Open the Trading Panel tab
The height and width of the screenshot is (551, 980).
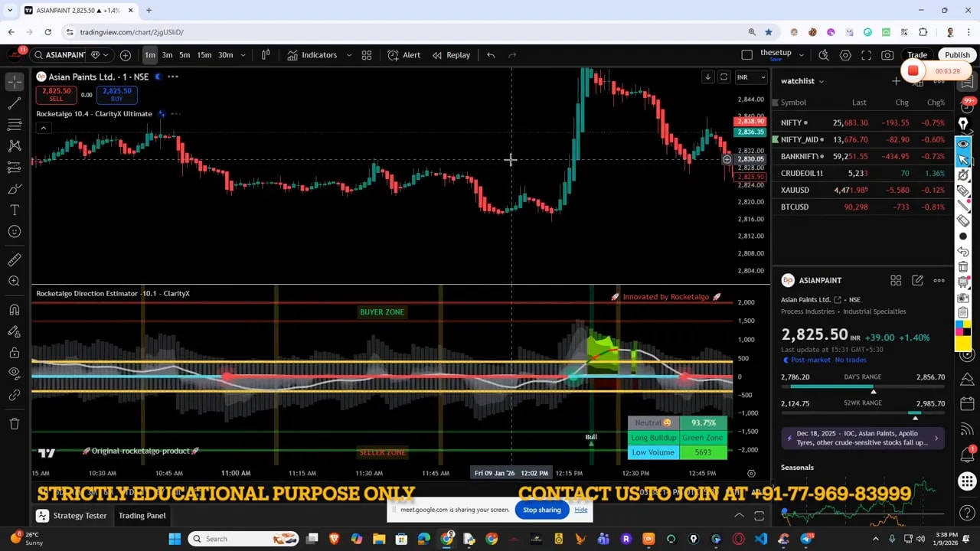coord(142,515)
